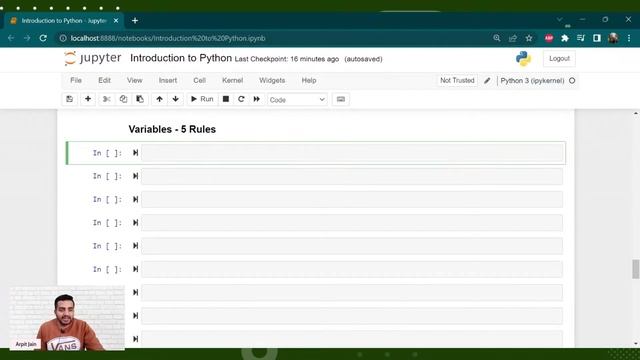This screenshot has height=360, width=640.
Task: Click the Run button in the toolbar
Action: click(x=202, y=99)
